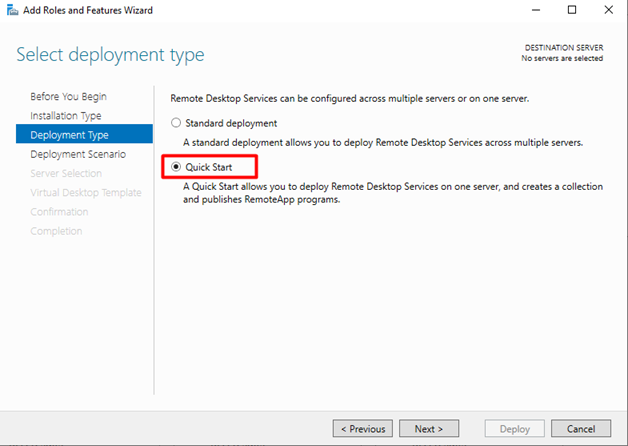Minimize the wizard window

click(x=536, y=10)
